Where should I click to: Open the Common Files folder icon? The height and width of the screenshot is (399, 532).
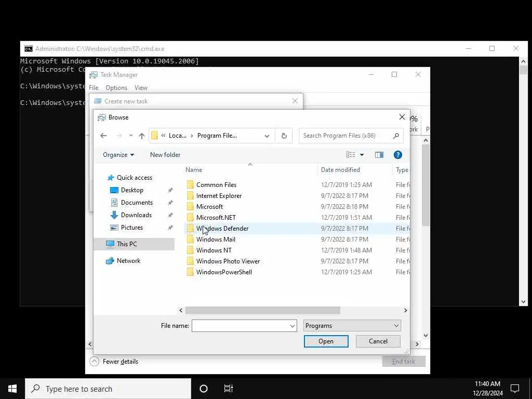pyautogui.click(x=190, y=185)
